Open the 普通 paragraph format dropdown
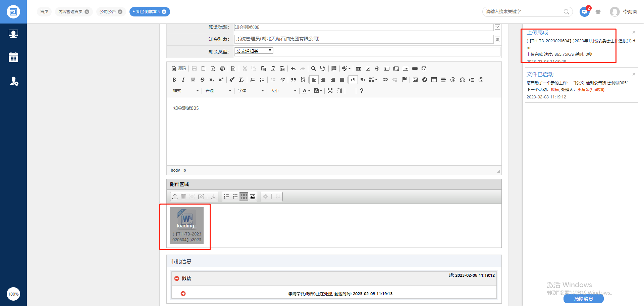This screenshot has height=306, width=644. (x=218, y=91)
